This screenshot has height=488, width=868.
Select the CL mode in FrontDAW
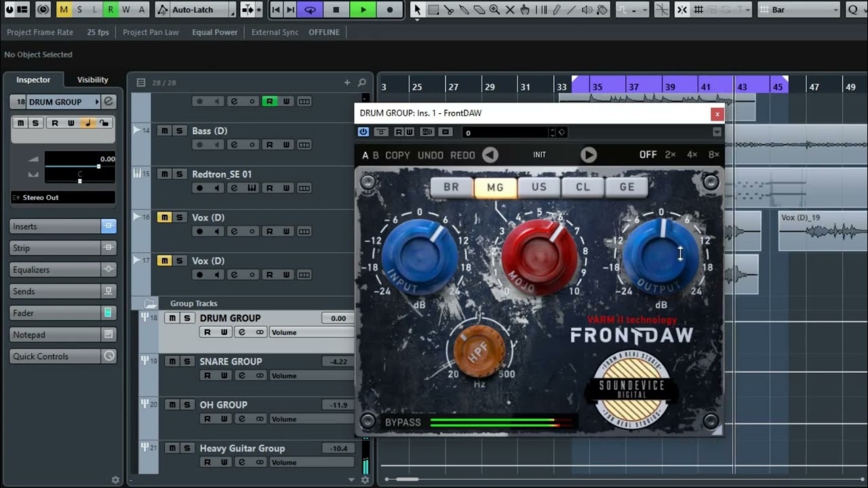[583, 187]
